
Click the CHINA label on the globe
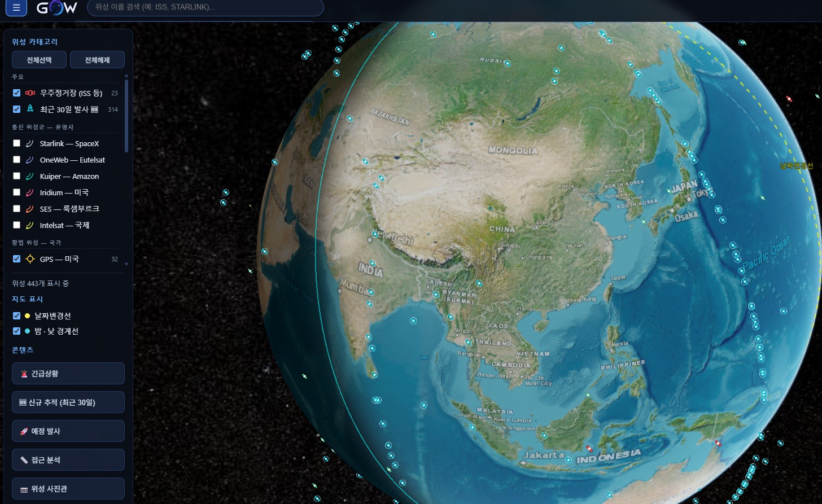point(502,229)
